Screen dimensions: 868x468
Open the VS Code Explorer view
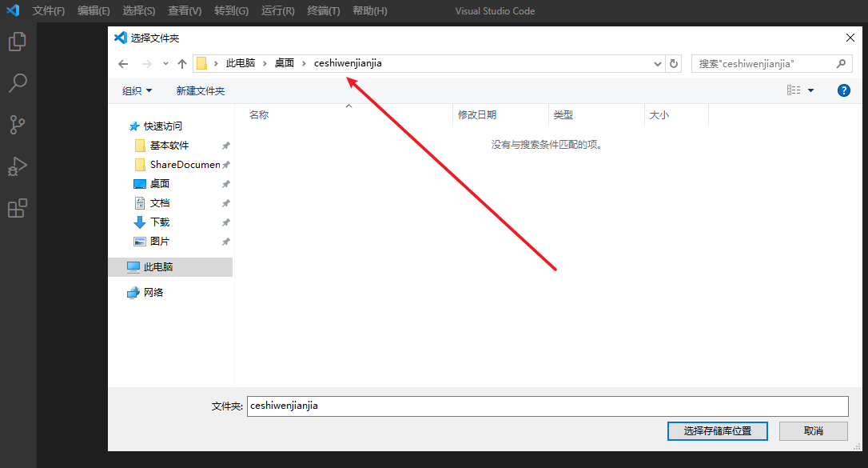pyautogui.click(x=18, y=42)
